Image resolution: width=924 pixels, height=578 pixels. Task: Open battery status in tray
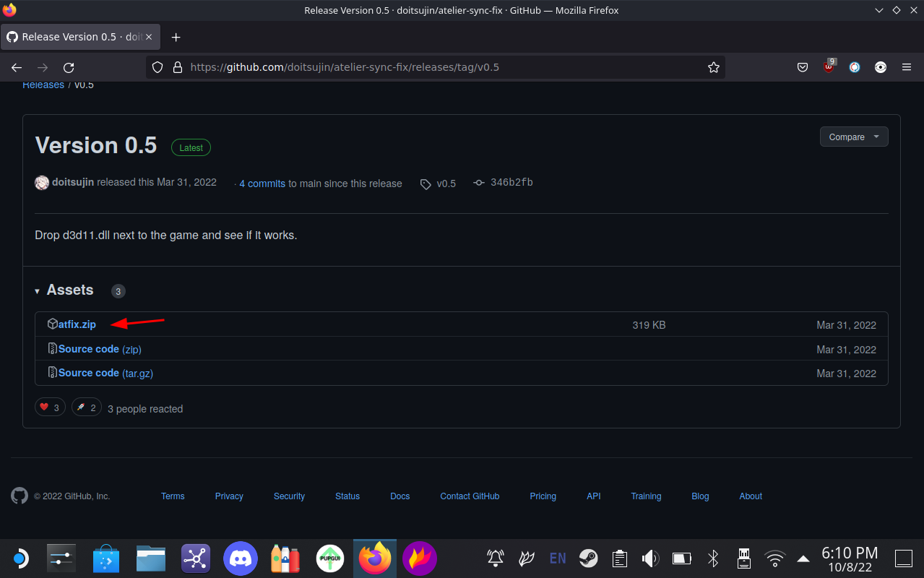point(682,558)
